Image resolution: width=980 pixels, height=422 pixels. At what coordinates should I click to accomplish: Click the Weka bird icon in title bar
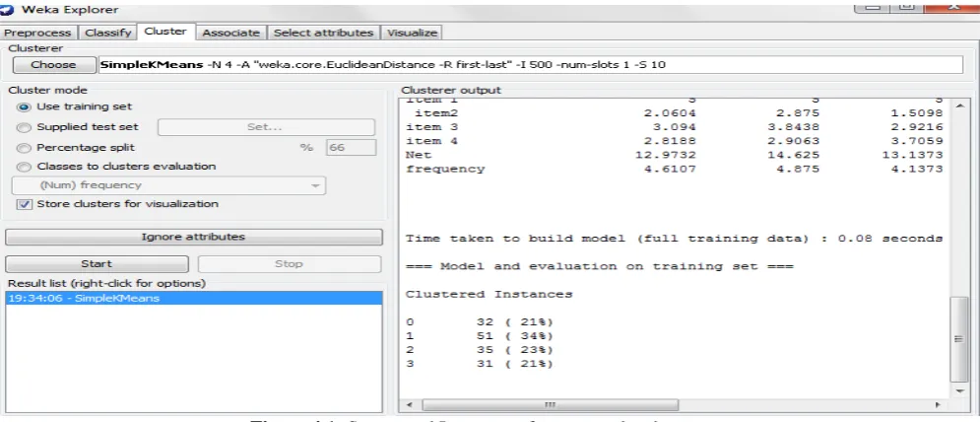(6, 10)
